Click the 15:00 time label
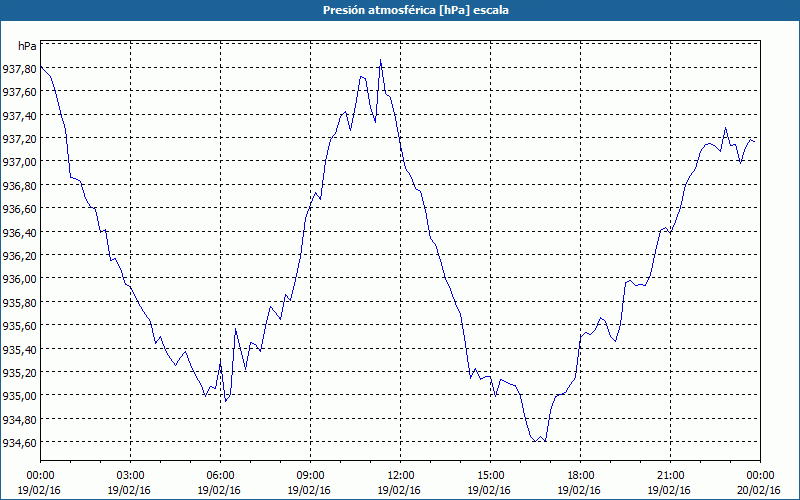The width and height of the screenshot is (800, 500). click(490, 476)
